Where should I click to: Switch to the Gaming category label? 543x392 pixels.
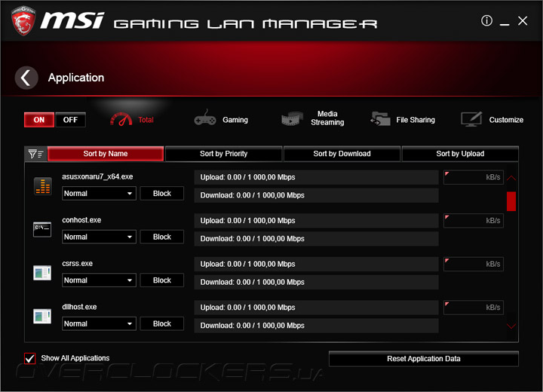pos(235,120)
